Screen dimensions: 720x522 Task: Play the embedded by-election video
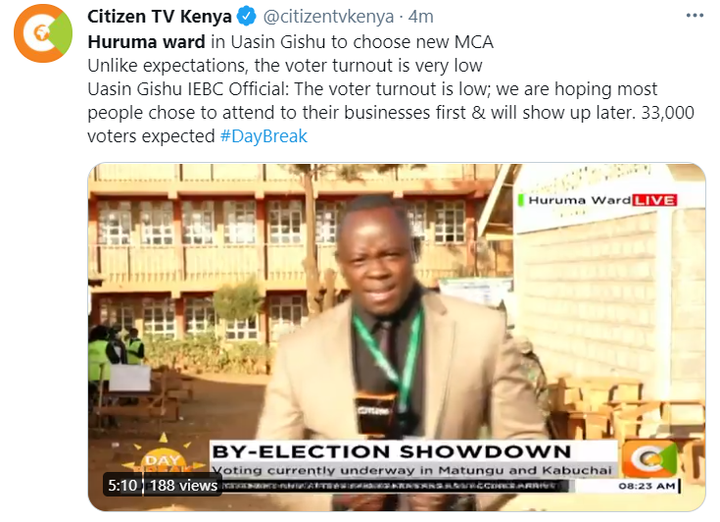(397, 337)
